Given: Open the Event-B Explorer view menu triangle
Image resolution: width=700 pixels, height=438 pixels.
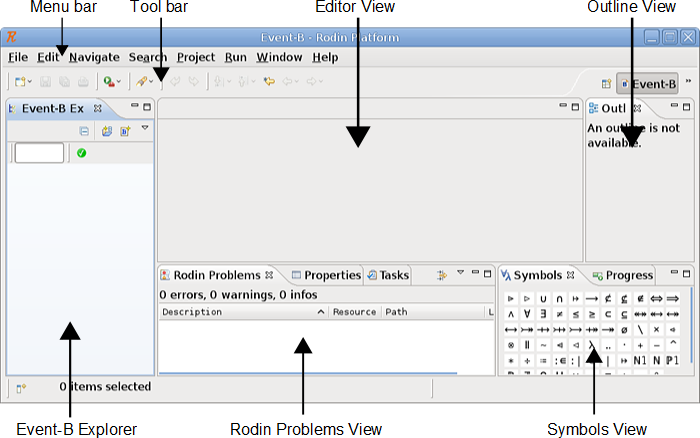Looking at the screenshot, I should (144, 128).
